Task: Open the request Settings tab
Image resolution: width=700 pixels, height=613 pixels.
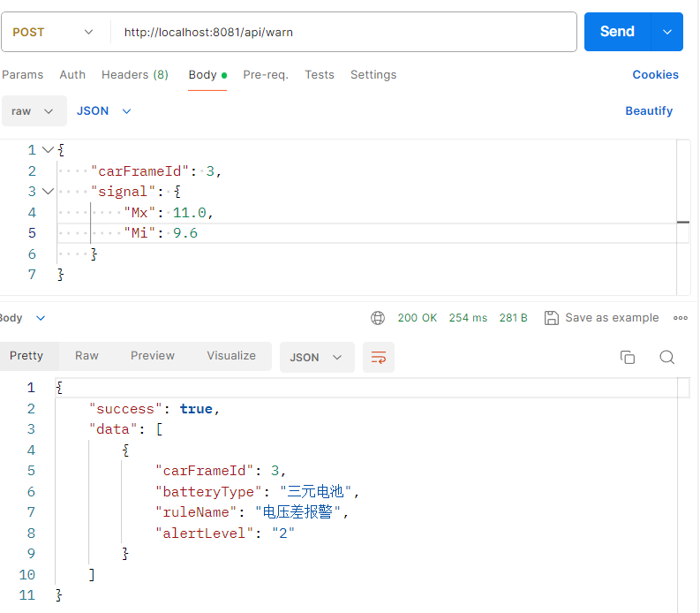Action: coord(373,74)
